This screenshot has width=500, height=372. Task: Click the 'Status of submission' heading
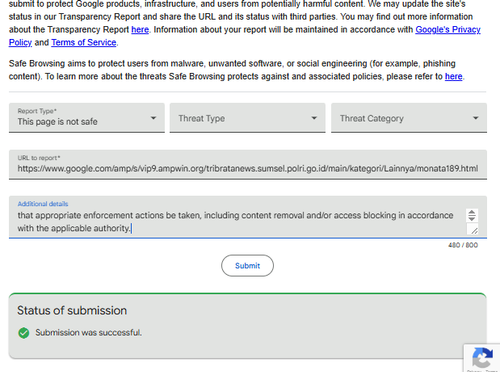pyautogui.click(x=72, y=310)
